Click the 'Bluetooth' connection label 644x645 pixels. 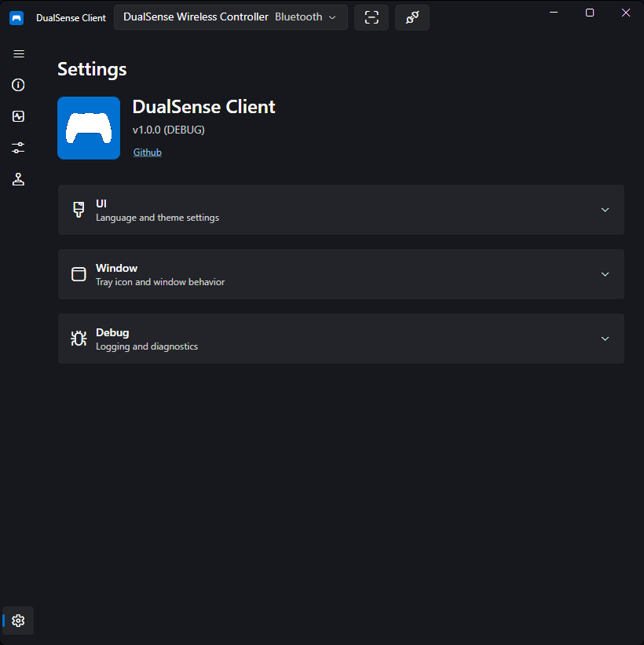[x=298, y=16]
